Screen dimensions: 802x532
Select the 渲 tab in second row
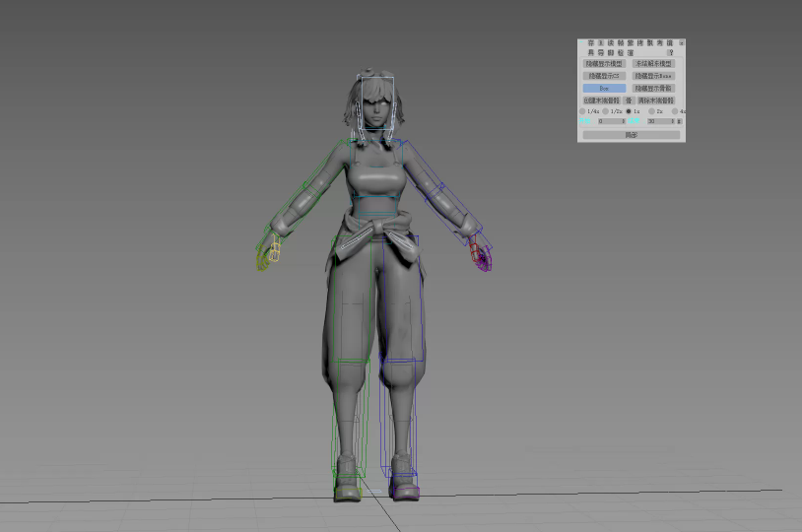click(x=631, y=52)
